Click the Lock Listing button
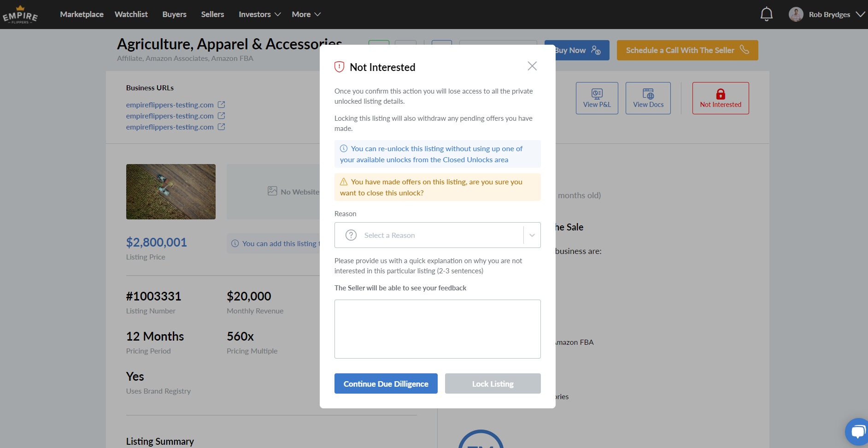Viewport: 868px width, 448px height. pyautogui.click(x=493, y=383)
